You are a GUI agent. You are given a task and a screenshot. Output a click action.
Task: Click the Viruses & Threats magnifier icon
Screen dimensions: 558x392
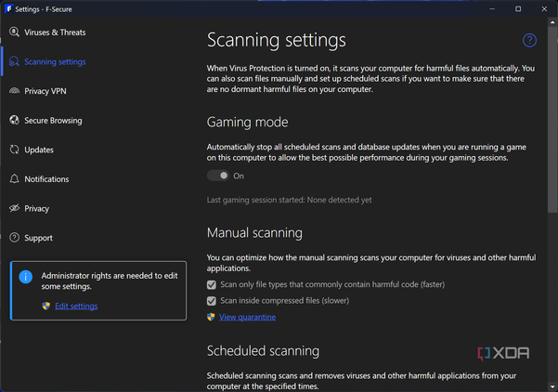tap(14, 32)
